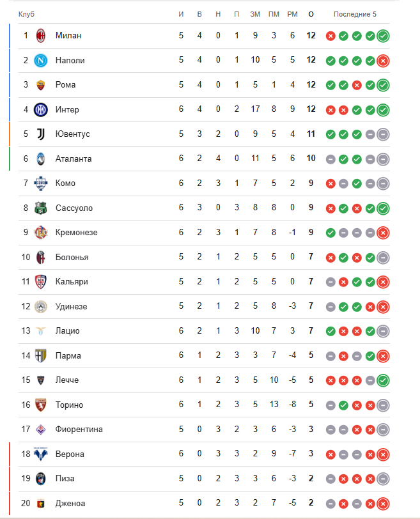
Task: Select the Парма club name
Action: pyautogui.click(x=68, y=355)
